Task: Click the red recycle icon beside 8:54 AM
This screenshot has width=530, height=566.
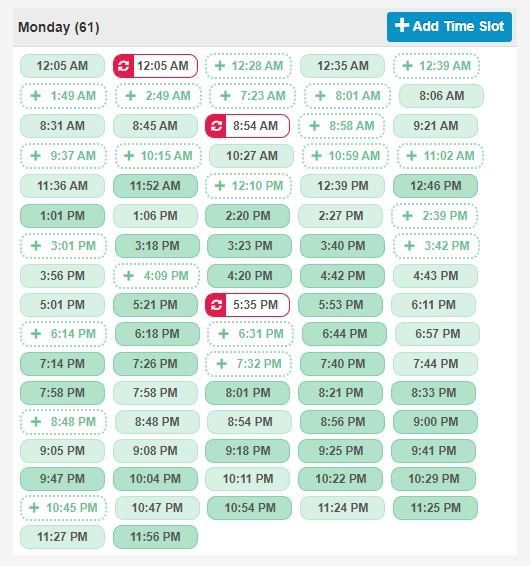Action: pyautogui.click(x=216, y=126)
